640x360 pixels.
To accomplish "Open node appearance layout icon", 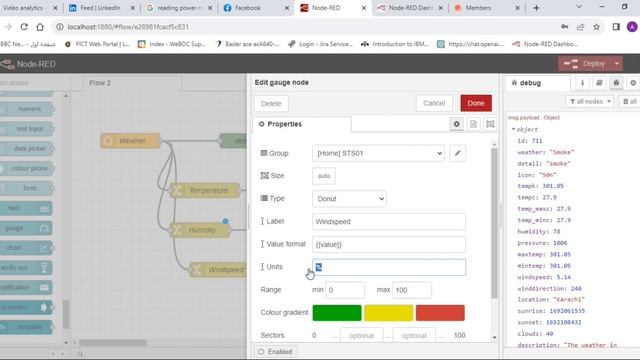I will coord(490,124).
